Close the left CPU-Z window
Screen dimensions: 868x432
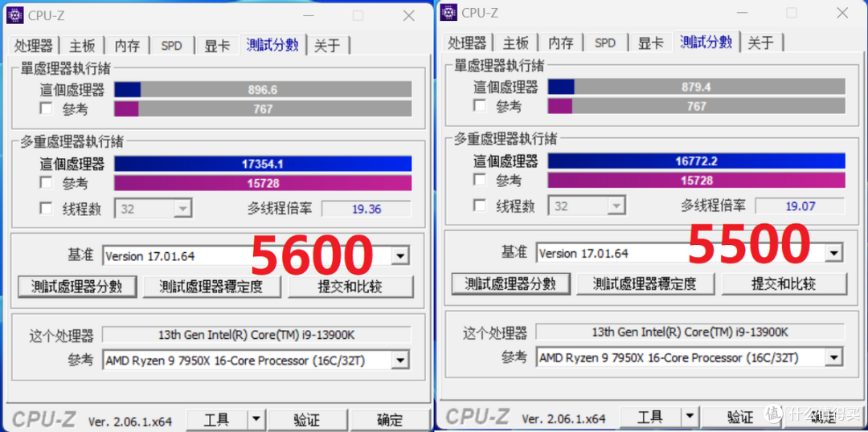pyautogui.click(x=408, y=16)
